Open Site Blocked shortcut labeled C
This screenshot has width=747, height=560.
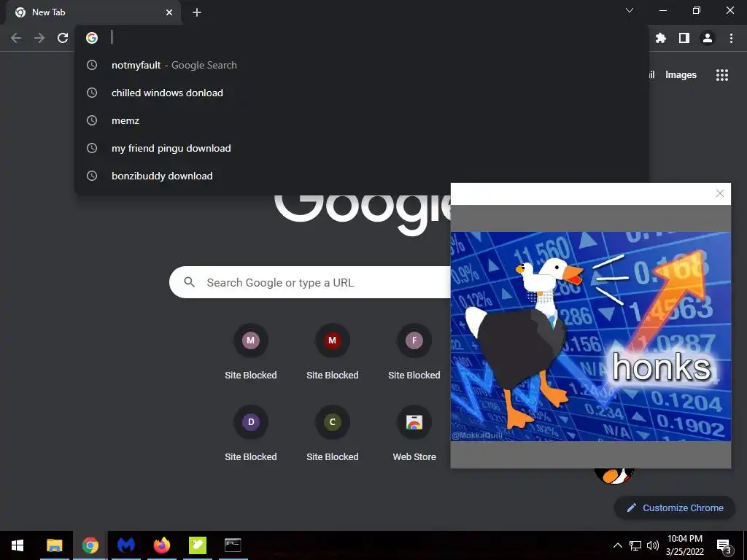tap(332, 433)
